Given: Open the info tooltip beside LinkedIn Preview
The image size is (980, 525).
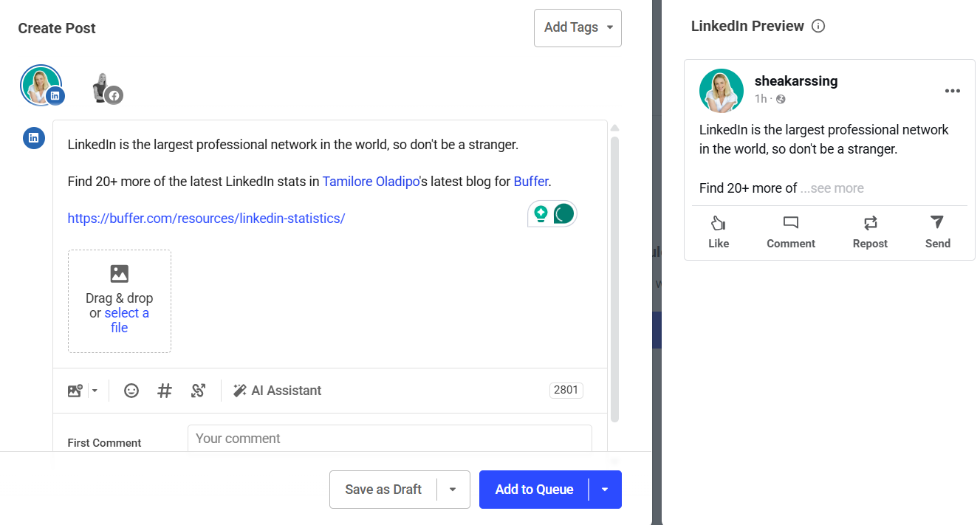Looking at the screenshot, I should point(818,25).
